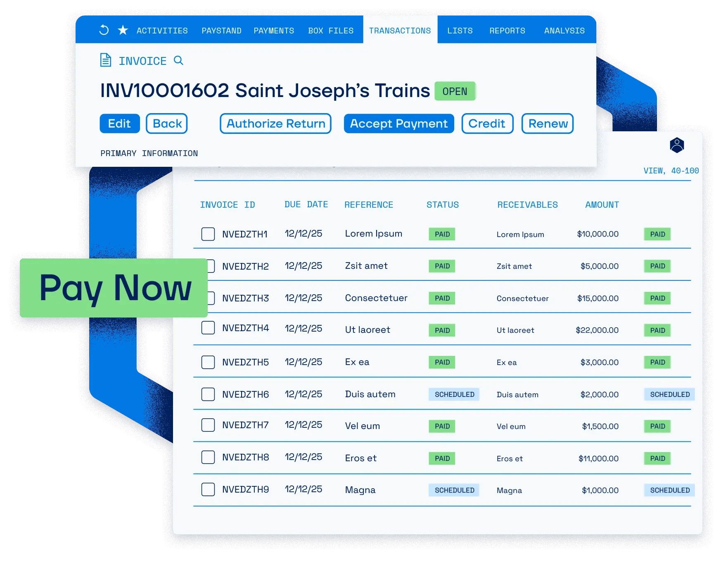Image resolution: width=728 pixels, height=564 pixels.
Task: Open the user profile avatar icon
Action: click(x=676, y=145)
